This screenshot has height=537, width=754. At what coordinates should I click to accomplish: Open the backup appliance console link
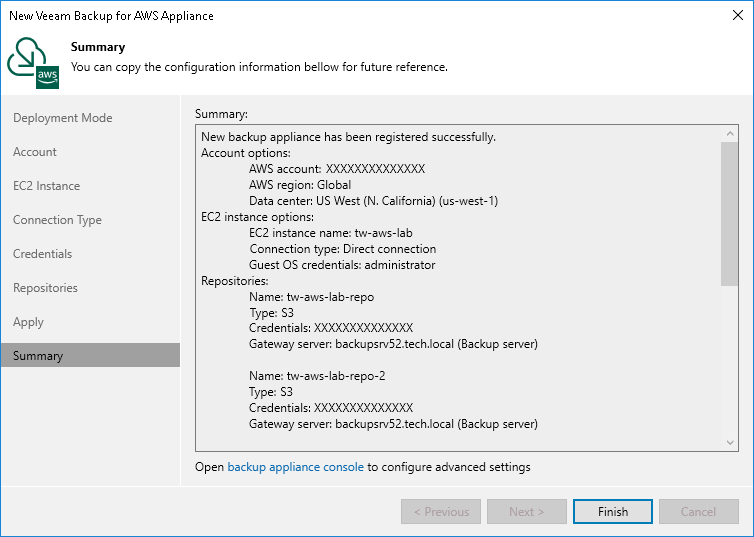(x=295, y=467)
